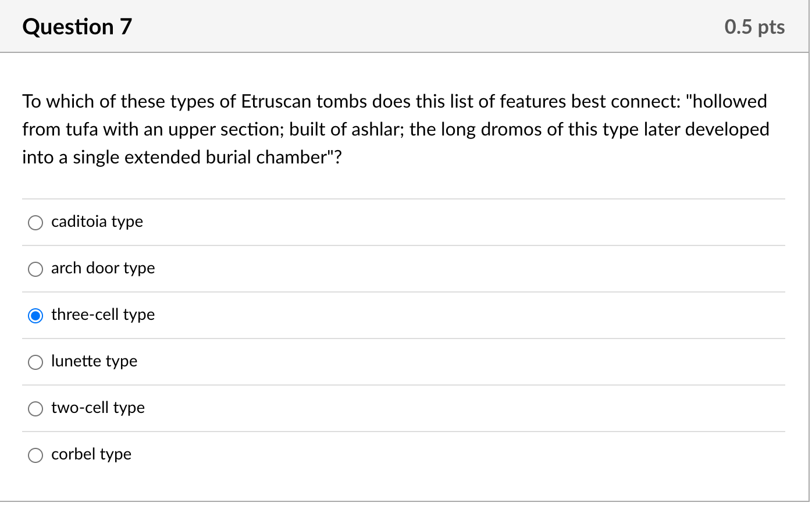This screenshot has width=812, height=506.
Task: Select the caditoia type answer option
Action: point(35,222)
